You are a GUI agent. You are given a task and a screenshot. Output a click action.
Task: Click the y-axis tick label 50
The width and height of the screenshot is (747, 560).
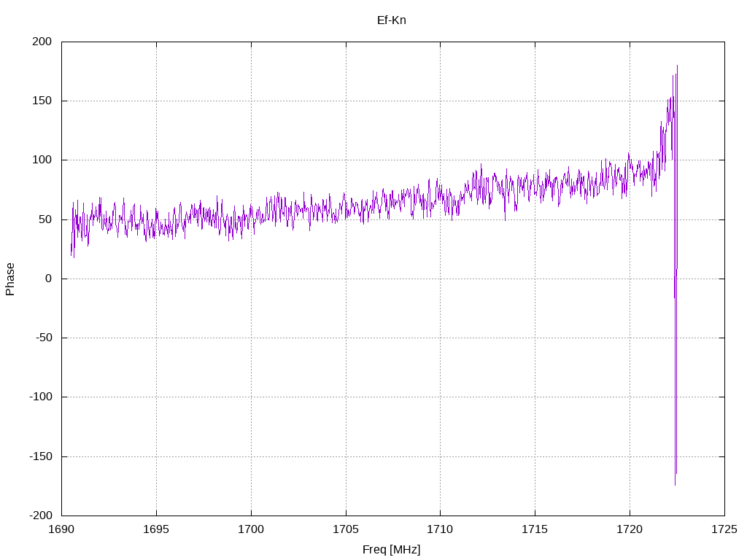click(x=45, y=219)
